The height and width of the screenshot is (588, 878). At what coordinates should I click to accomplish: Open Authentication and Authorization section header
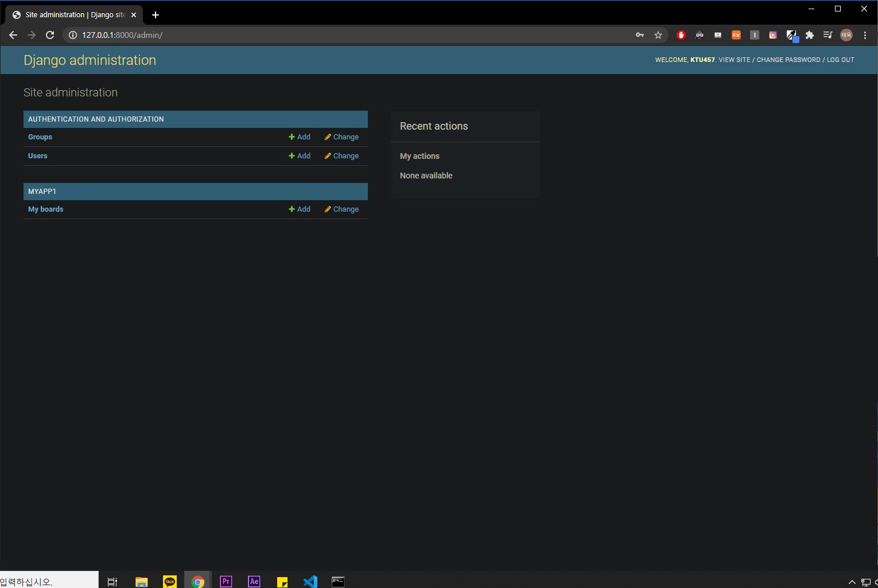[x=96, y=119]
